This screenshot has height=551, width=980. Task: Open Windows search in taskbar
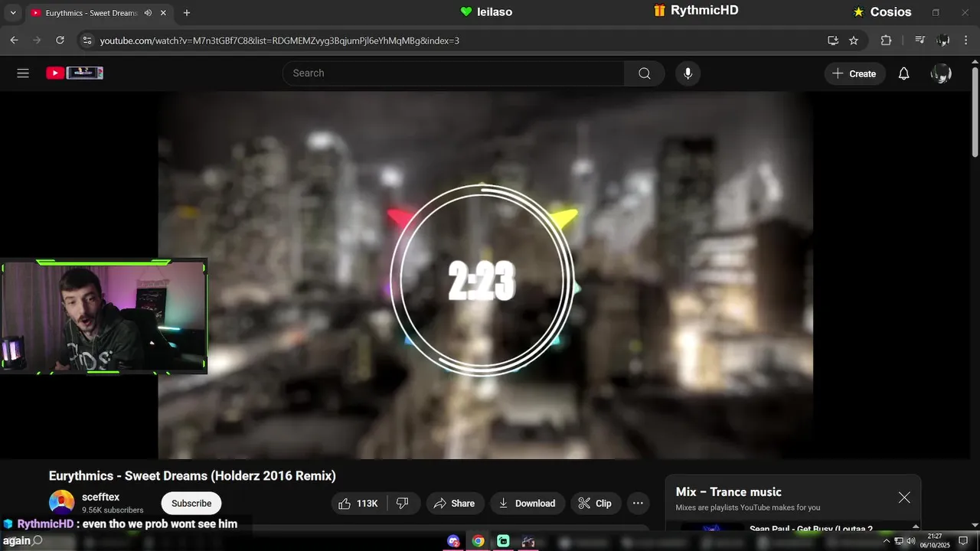tap(37, 540)
